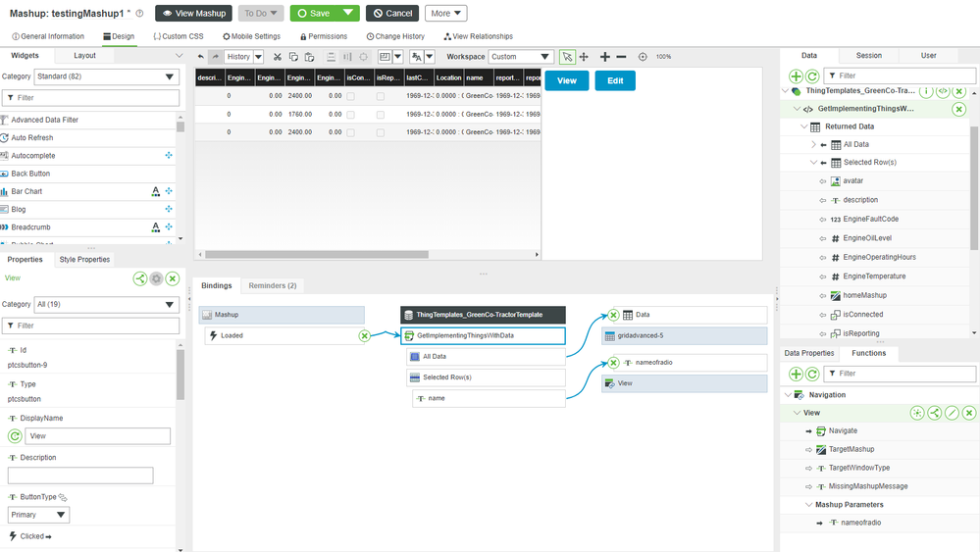
Task: Open the More dropdown menu
Action: tap(445, 13)
